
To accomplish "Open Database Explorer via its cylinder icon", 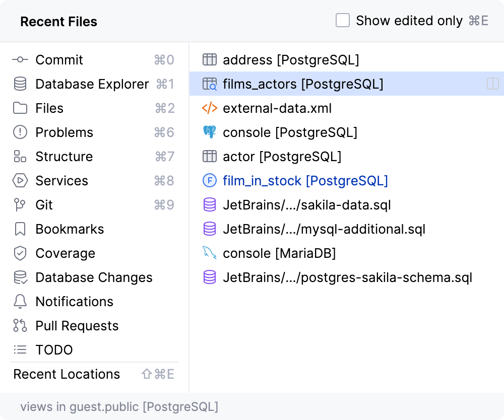I will click(20, 84).
